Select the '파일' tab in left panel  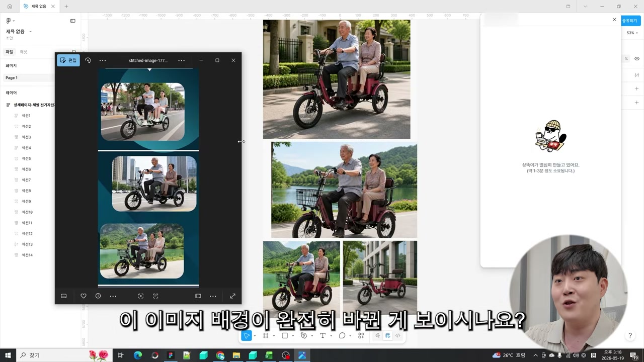click(9, 52)
